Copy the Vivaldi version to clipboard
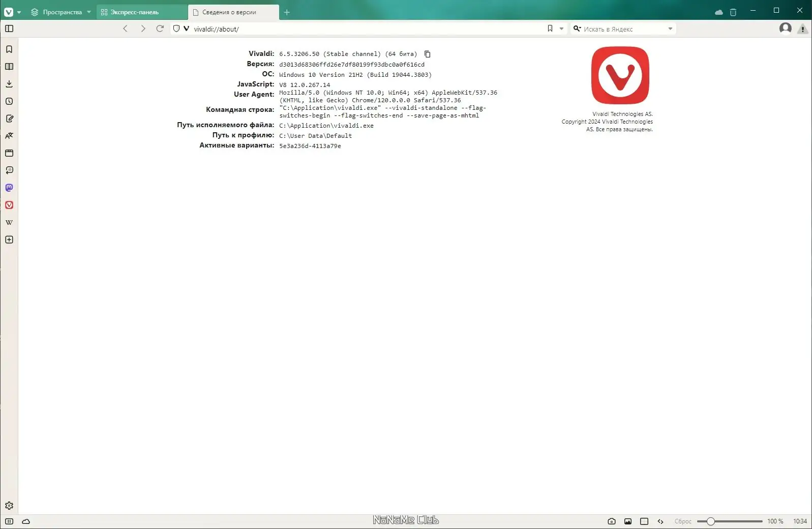 click(x=427, y=54)
